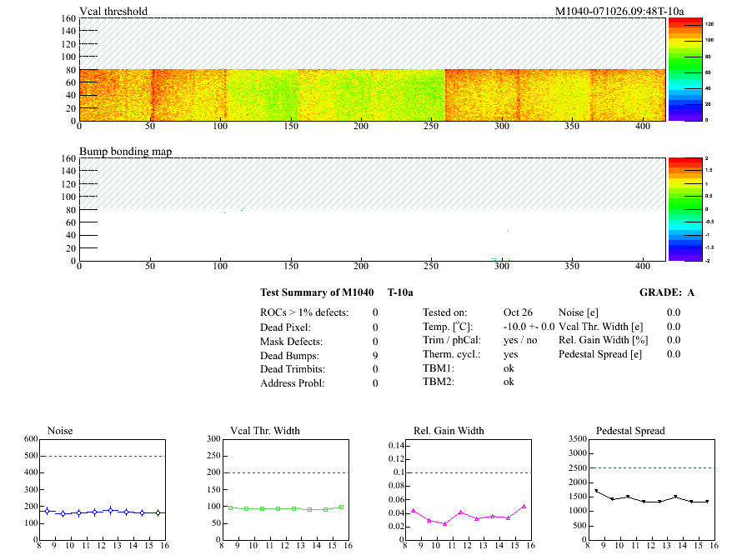Select the Vcal threshold heatmap
This screenshot has height=560, width=747.
coord(372,95)
